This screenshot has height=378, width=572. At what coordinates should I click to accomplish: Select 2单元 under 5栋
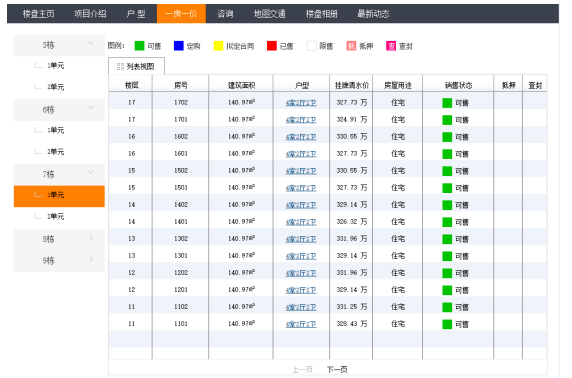click(x=55, y=87)
